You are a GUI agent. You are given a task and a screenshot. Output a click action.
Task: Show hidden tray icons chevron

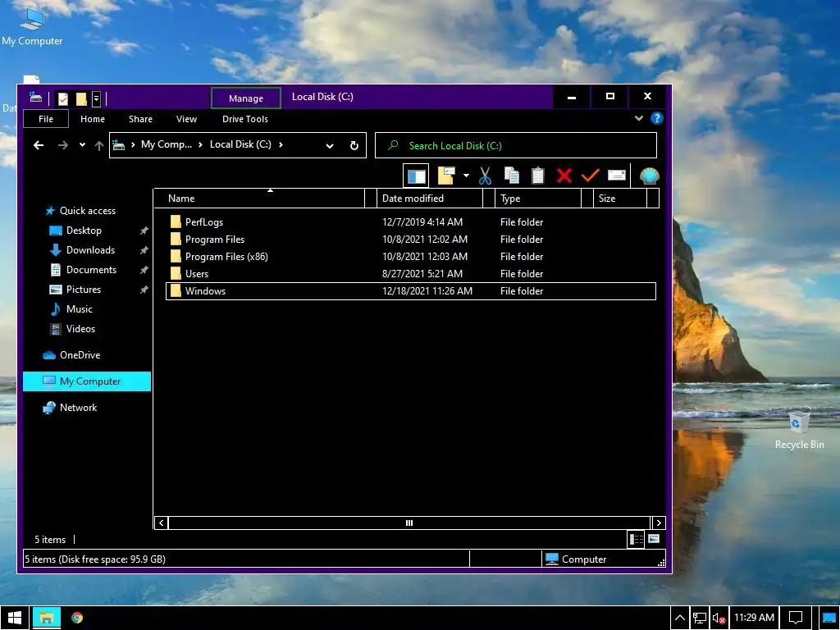680,619
